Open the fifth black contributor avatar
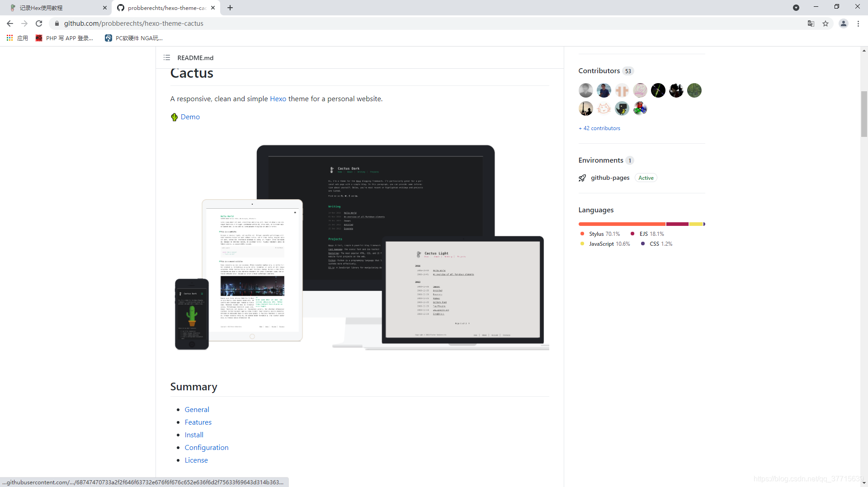Screen dimensions: 868x487 [658, 90]
